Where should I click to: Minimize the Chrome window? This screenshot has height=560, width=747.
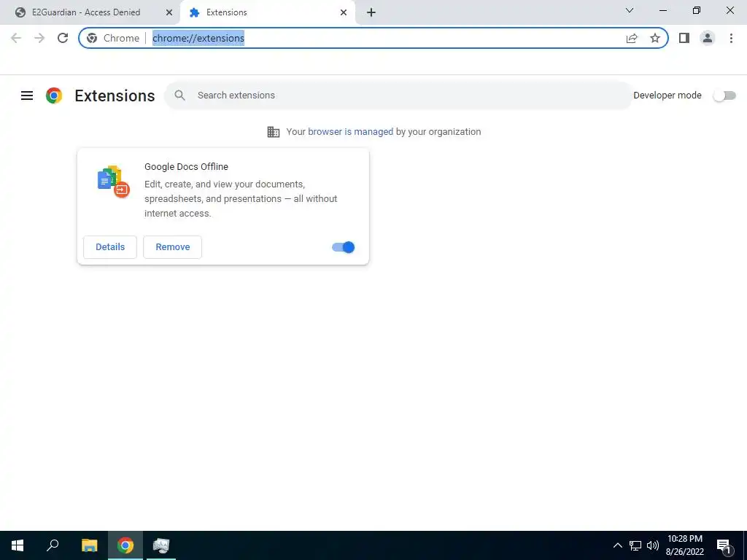(x=663, y=10)
